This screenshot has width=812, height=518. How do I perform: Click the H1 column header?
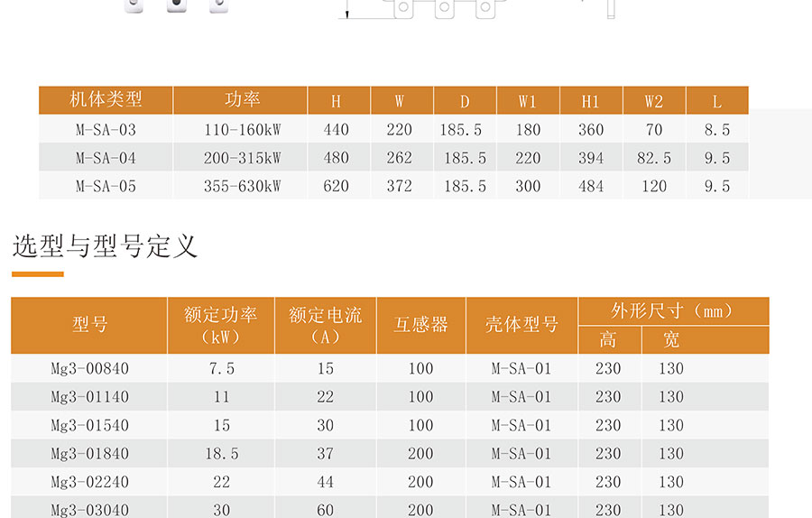tap(590, 100)
